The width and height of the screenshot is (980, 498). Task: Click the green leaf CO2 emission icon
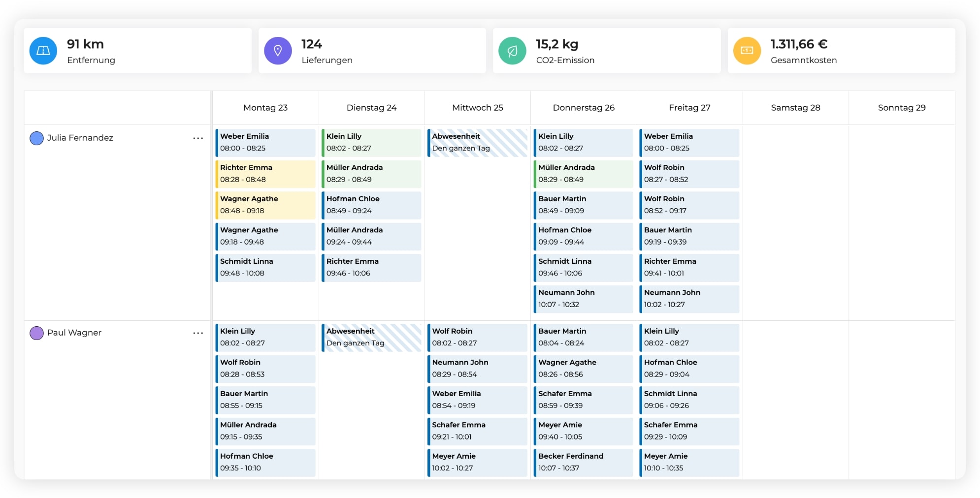pyautogui.click(x=512, y=51)
